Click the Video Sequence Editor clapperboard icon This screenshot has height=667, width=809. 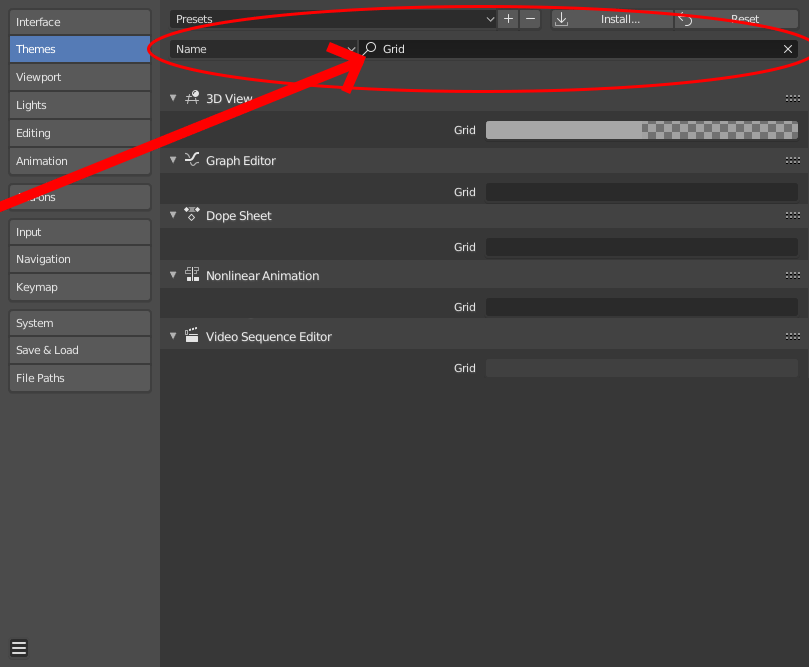(x=192, y=335)
